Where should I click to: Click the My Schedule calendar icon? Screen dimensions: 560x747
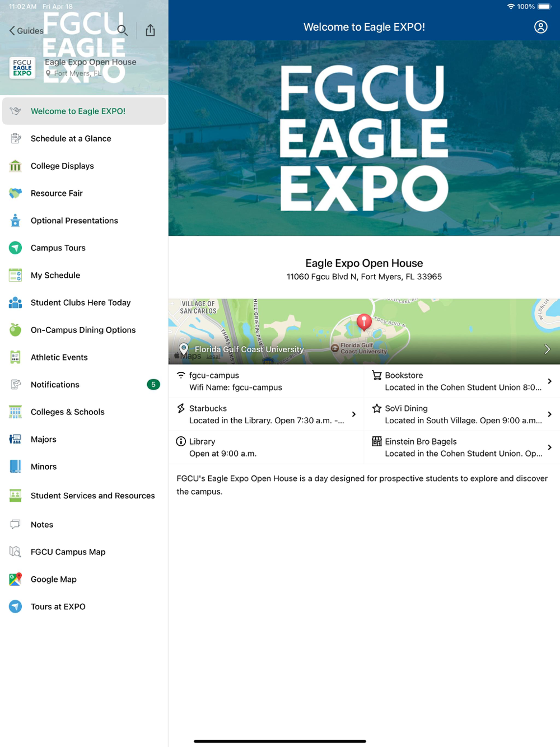tap(16, 275)
